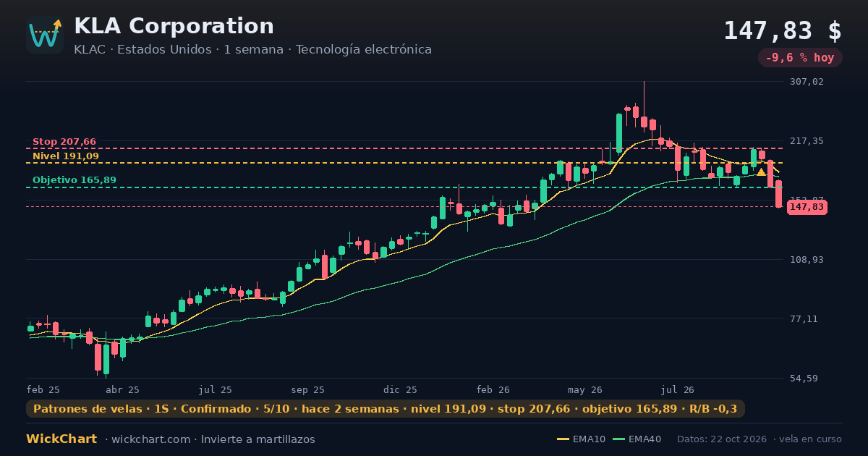This screenshot has width=868, height=456.
Task: Click the feb 25 date label
Action: (x=43, y=389)
